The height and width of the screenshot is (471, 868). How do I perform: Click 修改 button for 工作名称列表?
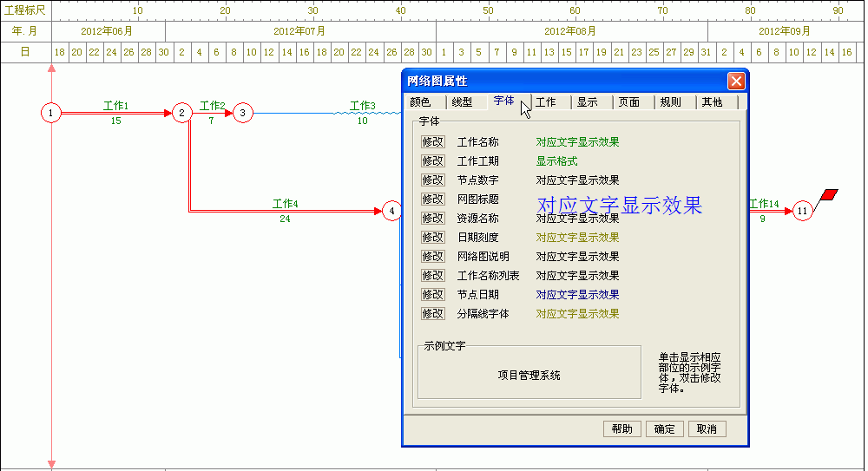[x=432, y=276]
